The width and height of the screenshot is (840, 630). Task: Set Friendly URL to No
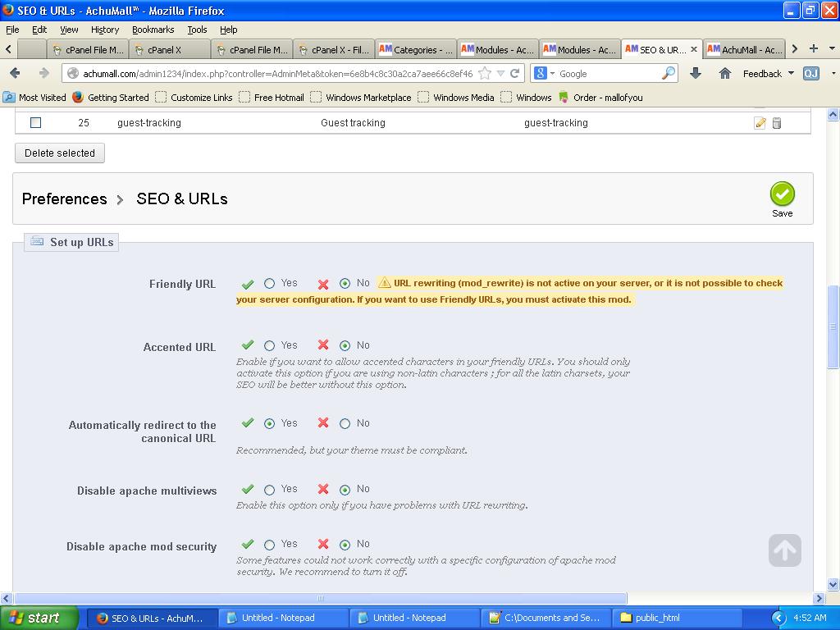(x=345, y=283)
